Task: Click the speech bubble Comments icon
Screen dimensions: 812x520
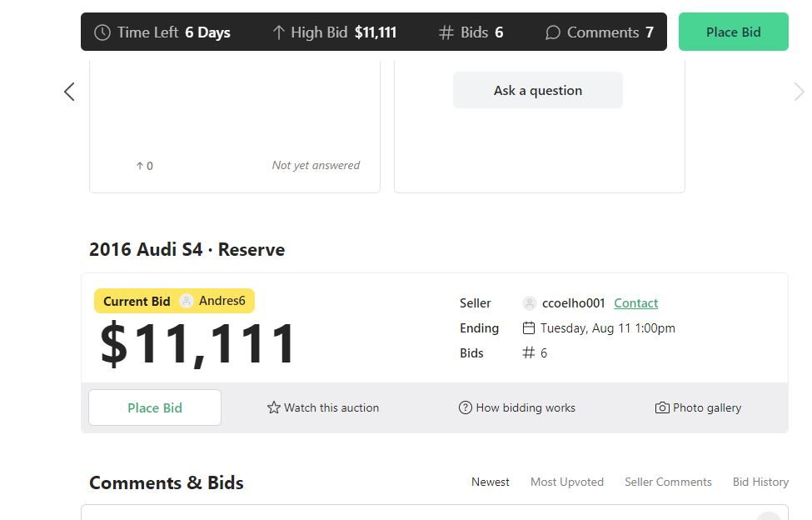Action: click(552, 32)
